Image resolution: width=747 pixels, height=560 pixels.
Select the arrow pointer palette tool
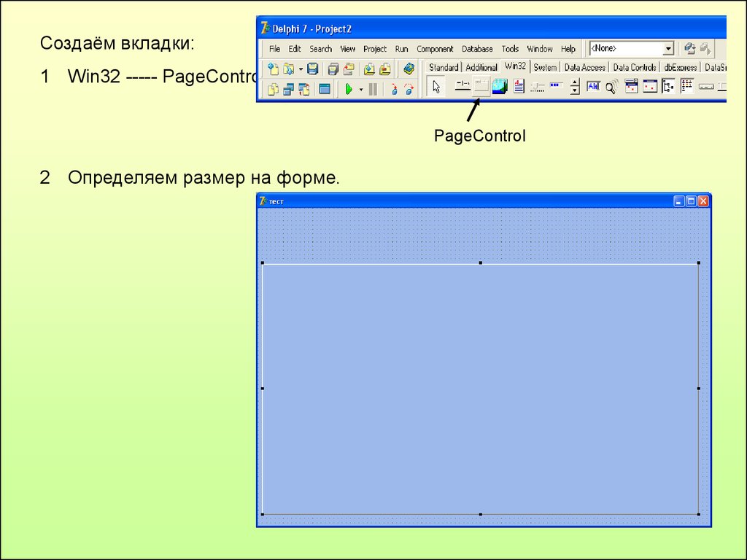click(x=436, y=87)
